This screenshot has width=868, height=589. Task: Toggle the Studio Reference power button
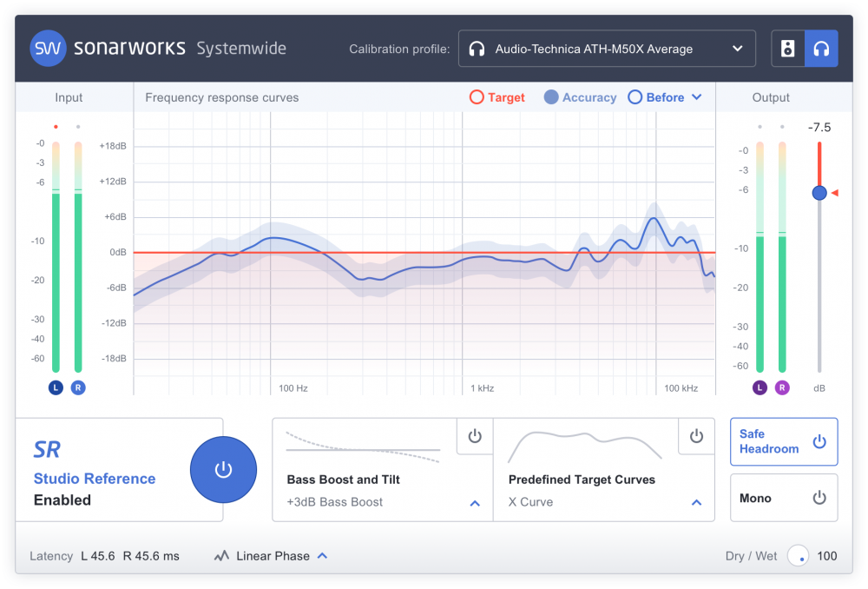tap(223, 470)
